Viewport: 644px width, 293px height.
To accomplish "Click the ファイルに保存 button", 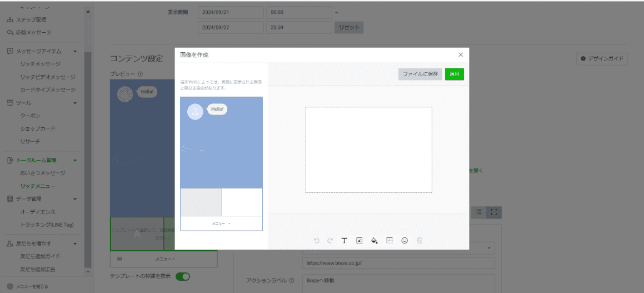I will (420, 74).
